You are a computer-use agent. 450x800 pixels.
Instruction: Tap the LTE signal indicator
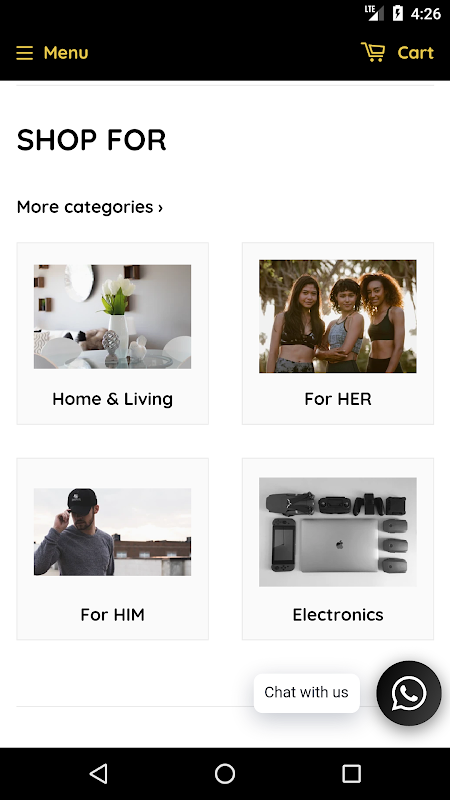[x=374, y=13]
